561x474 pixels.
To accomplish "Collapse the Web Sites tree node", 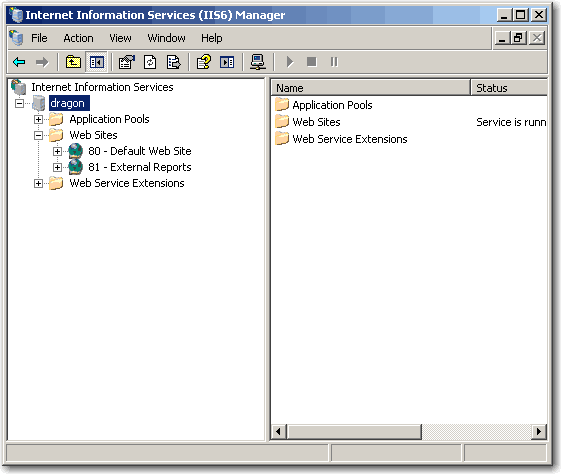I will pyautogui.click(x=38, y=135).
